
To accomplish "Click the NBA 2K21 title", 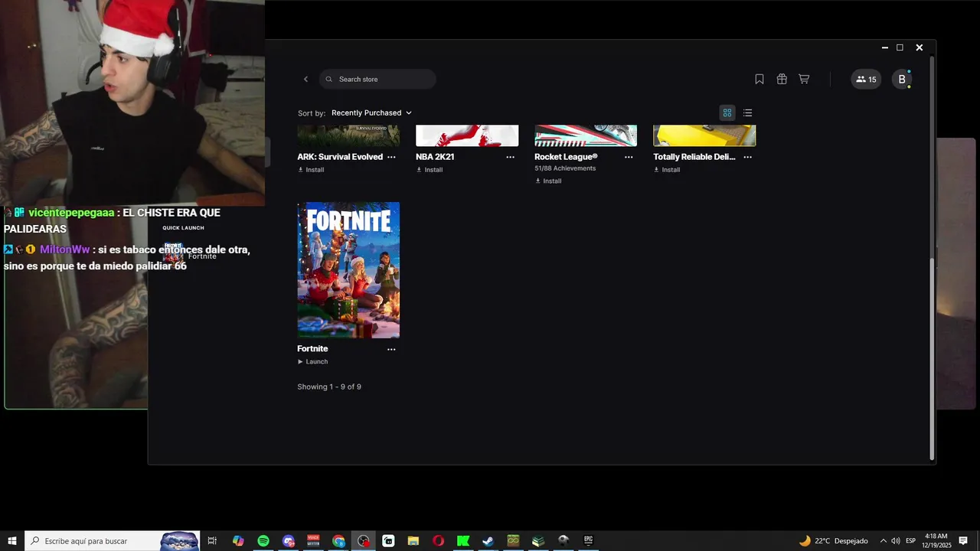I will pos(435,157).
